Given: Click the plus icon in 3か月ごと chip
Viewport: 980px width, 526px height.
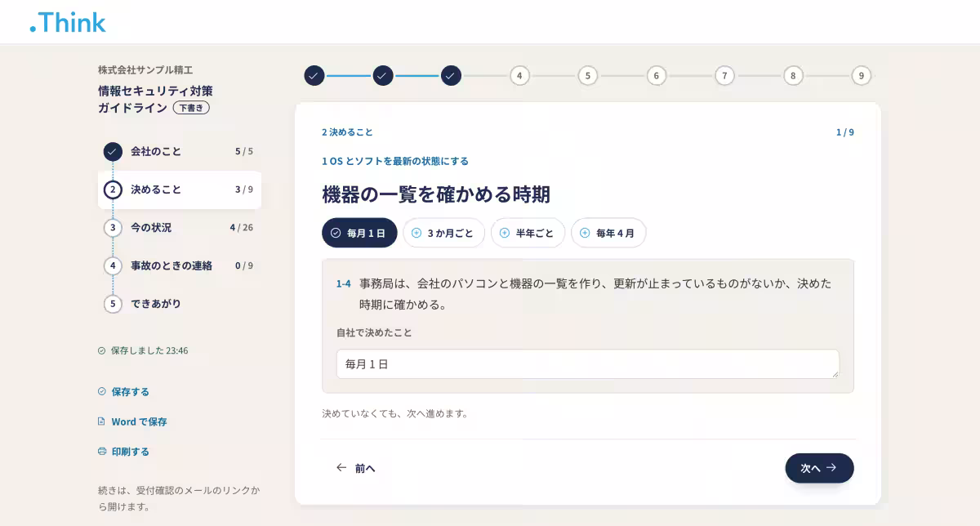Looking at the screenshot, I should pos(416,233).
